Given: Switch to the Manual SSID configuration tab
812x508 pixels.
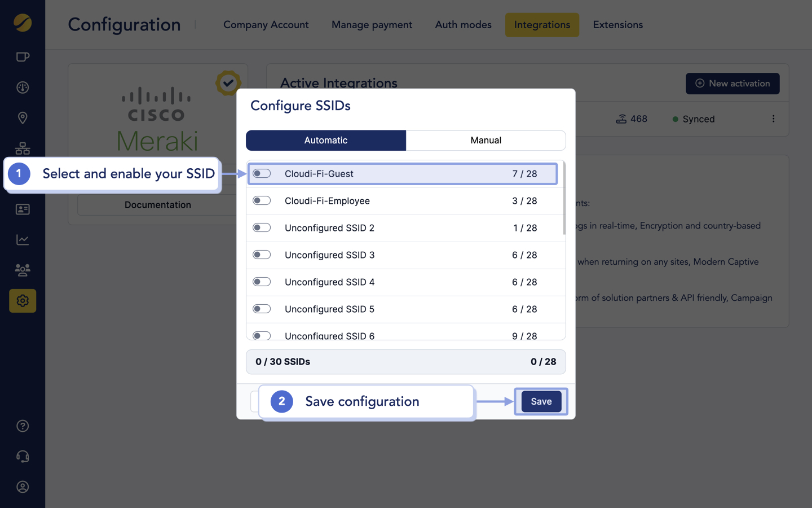Looking at the screenshot, I should tap(486, 140).
